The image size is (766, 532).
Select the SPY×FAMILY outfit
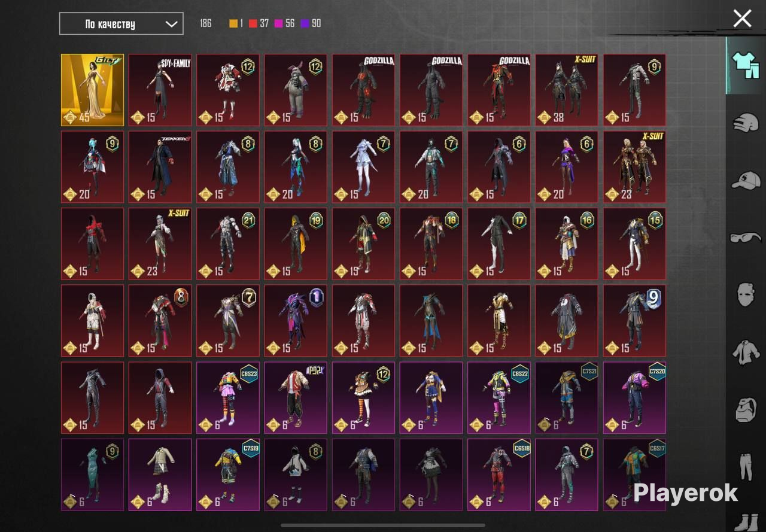tap(160, 90)
